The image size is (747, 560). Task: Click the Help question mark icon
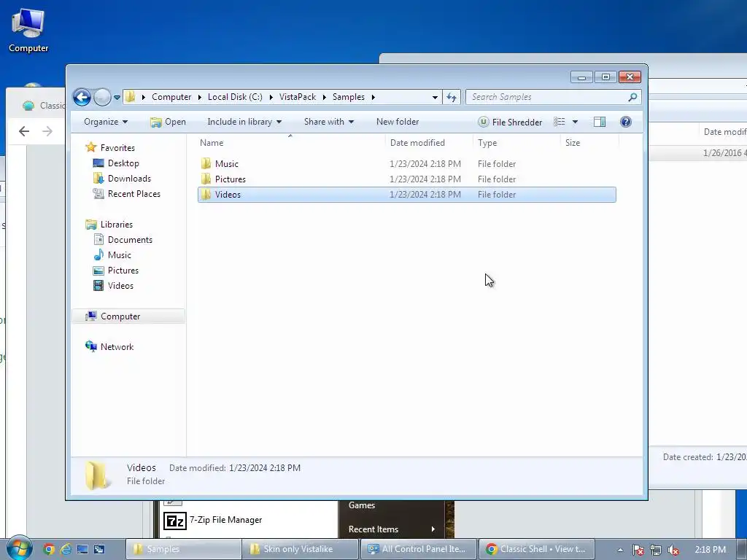625,122
